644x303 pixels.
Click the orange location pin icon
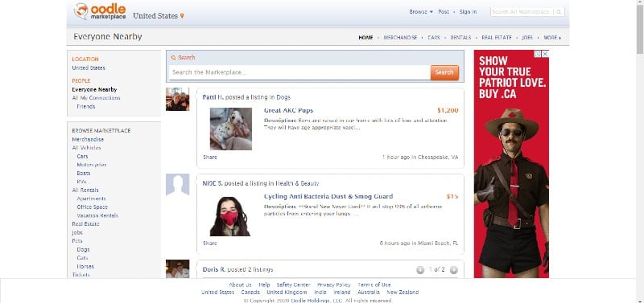(182, 16)
